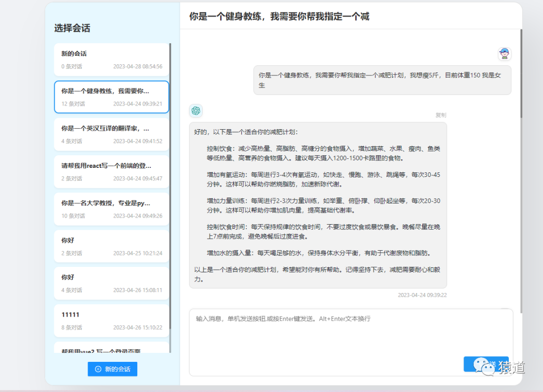The height and width of the screenshot is (392, 543).
Task: Select the 你好 conversation from 2023-04-25
Action: pos(111,246)
